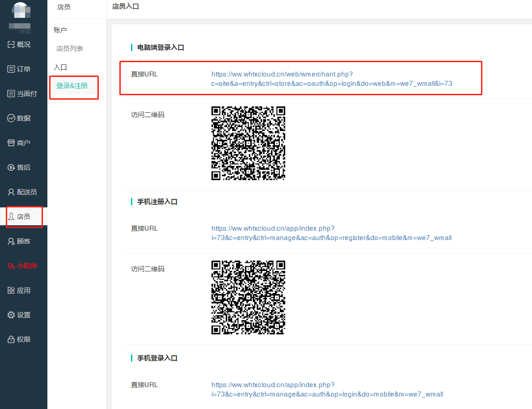This screenshot has height=409, width=532.
Task: Click the 入口 submenu group heading
Action: pyautogui.click(x=60, y=67)
